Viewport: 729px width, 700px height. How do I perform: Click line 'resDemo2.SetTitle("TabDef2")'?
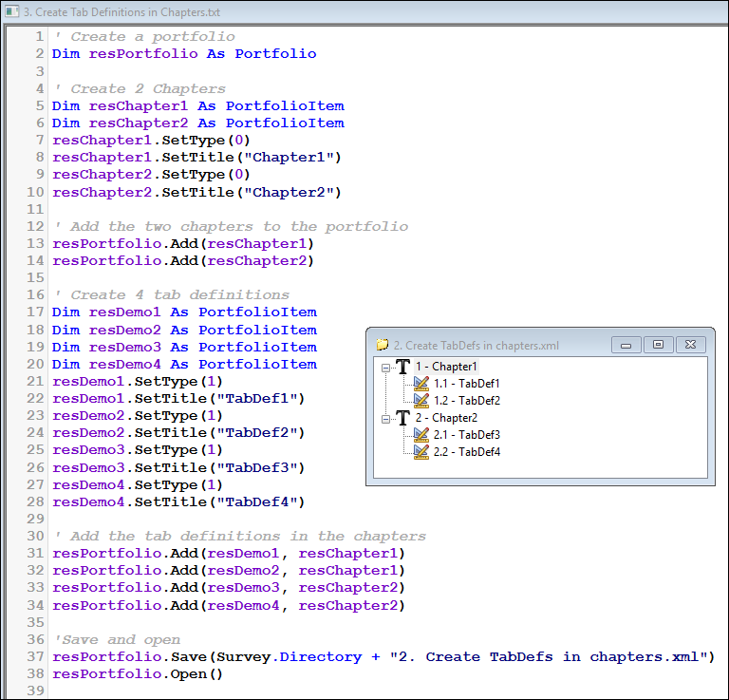(x=178, y=433)
